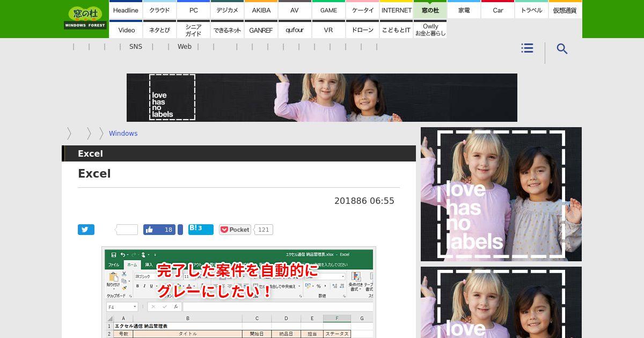Open the search magnifier icon
The height and width of the screenshot is (338, 644).
pos(562,49)
